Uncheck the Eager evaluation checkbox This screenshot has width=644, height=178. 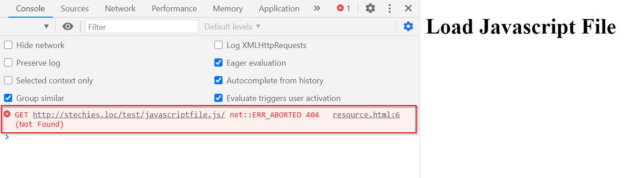point(218,63)
